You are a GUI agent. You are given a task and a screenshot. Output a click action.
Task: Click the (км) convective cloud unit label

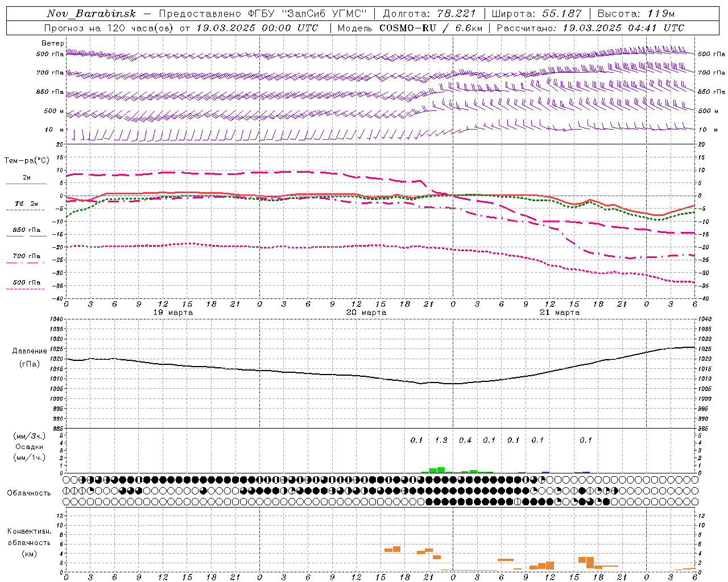click(30, 554)
